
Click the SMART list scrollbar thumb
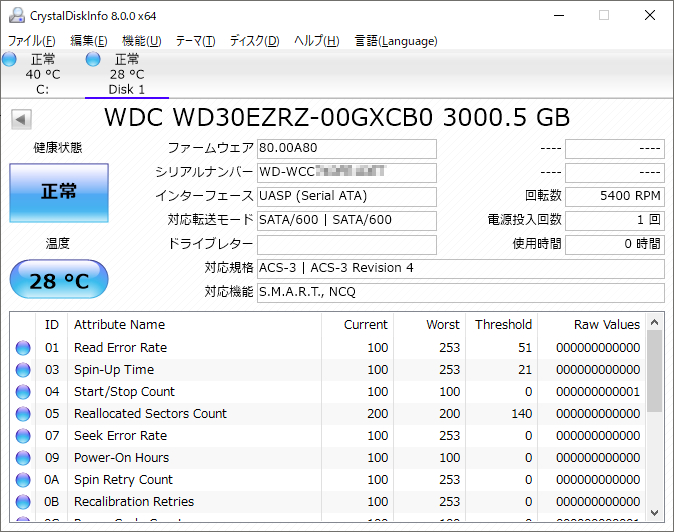pyautogui.click(x=655, y=372)
